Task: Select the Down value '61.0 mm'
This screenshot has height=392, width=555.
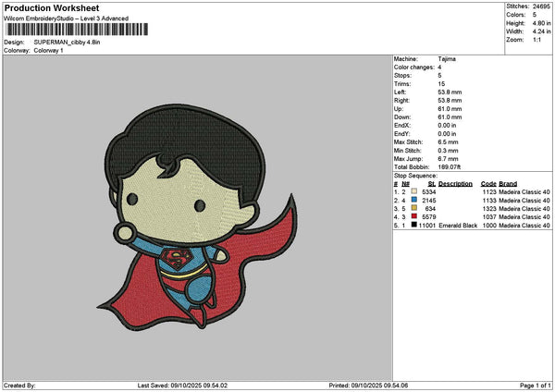Action: click(x=450, y=117)
